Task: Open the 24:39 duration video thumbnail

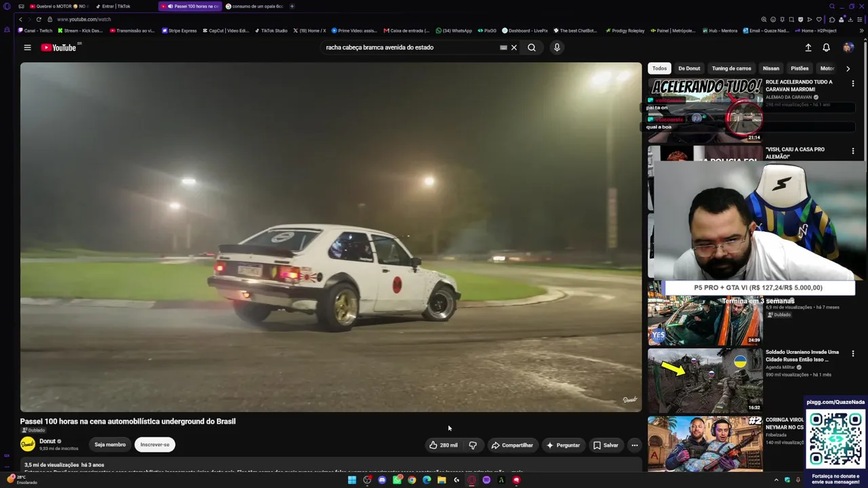Action: 705,317
